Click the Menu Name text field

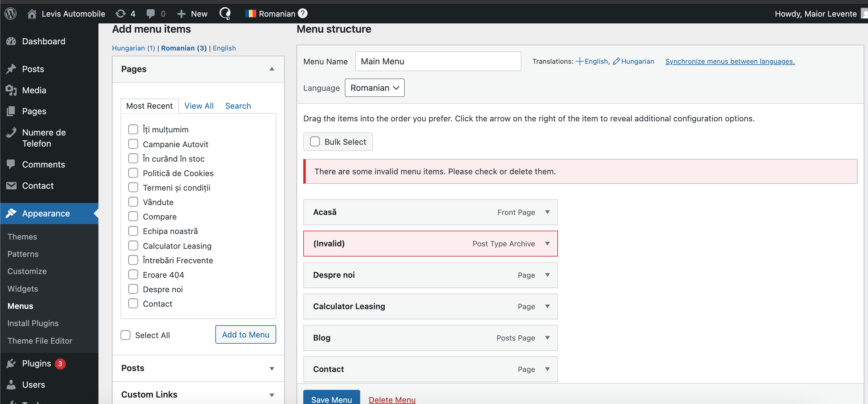tap(438, 61)
